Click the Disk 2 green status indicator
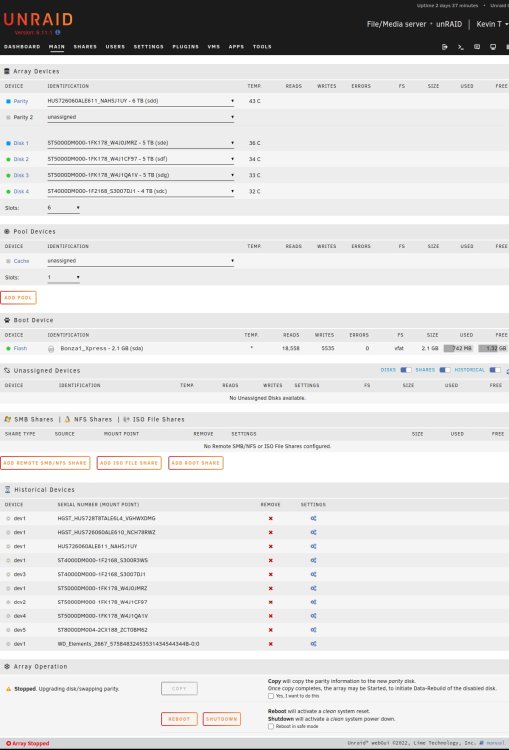This screenshot has width=509, height=750. tap(8, 159)
